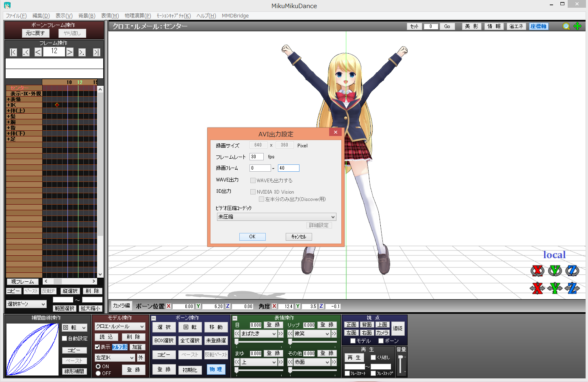
Task: Click the green move-view cross icon
Action: point(577,26)
